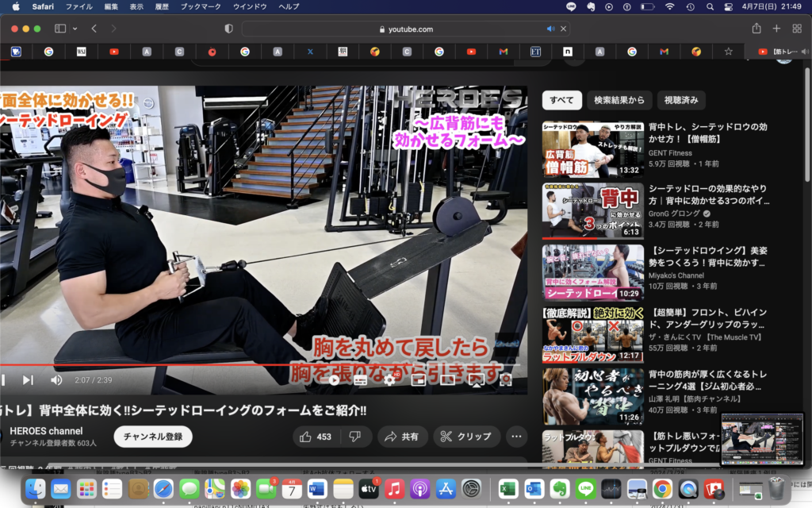This screenshot has width=812, height=508.
Task: Click the 共有 share button
Action: tap(402, 437)
